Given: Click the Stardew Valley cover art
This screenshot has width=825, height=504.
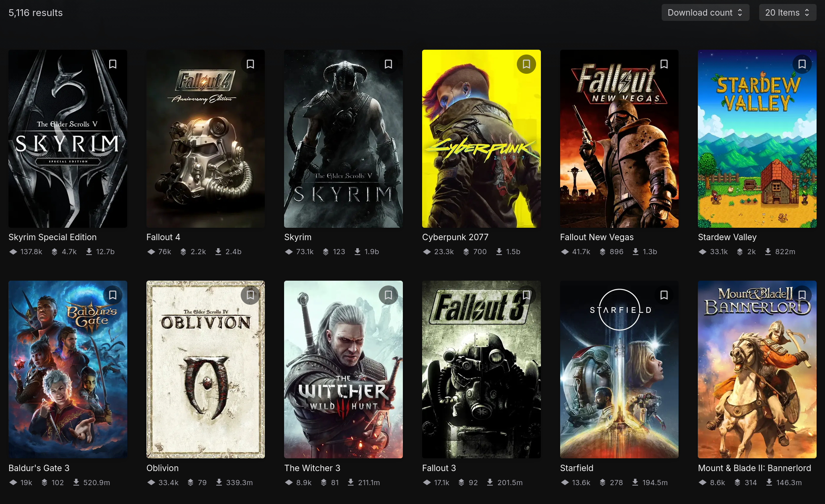Looking at the screenshot, I should [x=757, y=139].
